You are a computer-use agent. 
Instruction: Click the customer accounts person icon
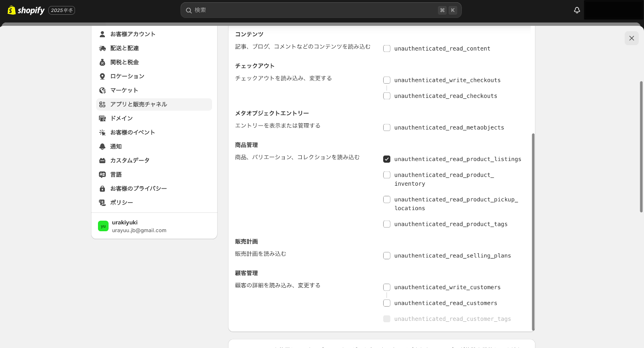click(102, 34)
